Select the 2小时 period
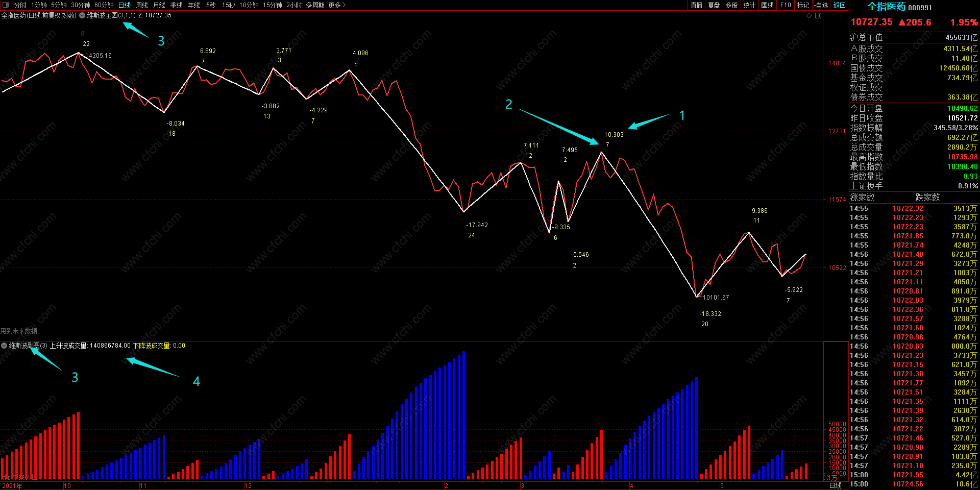Viewport: 980px width, 490px height. click(294, 5)
